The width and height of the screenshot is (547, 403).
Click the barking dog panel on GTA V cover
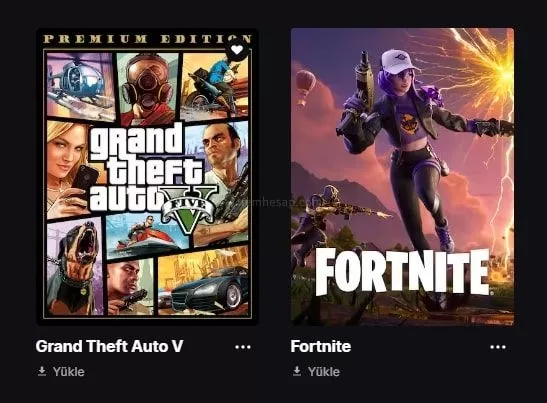[x=75, y=268]
